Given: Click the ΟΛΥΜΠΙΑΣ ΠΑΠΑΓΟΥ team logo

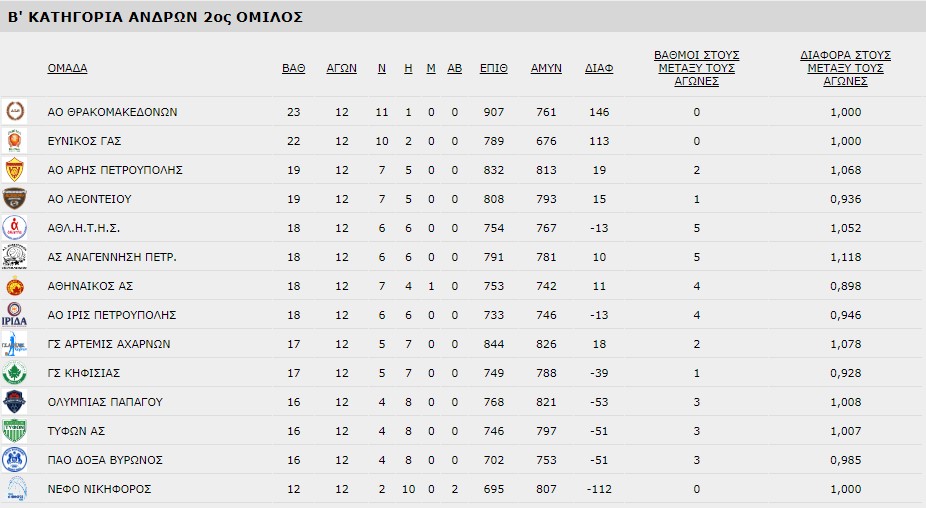Looking at the screenshot, I should (16, 402).
